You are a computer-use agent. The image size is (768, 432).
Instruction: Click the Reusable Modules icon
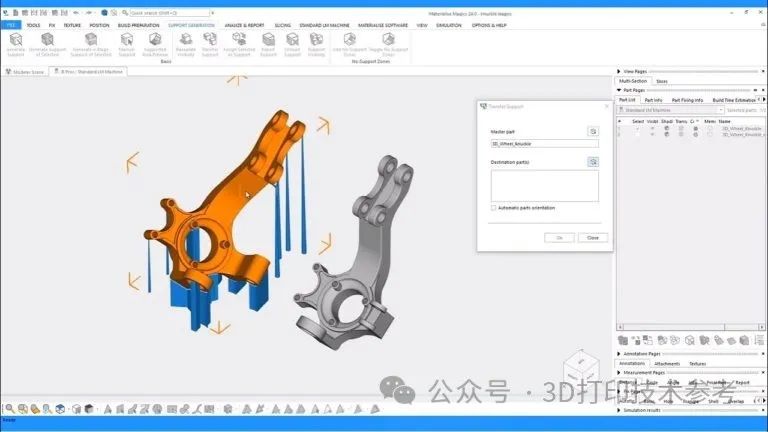[186, 40]
